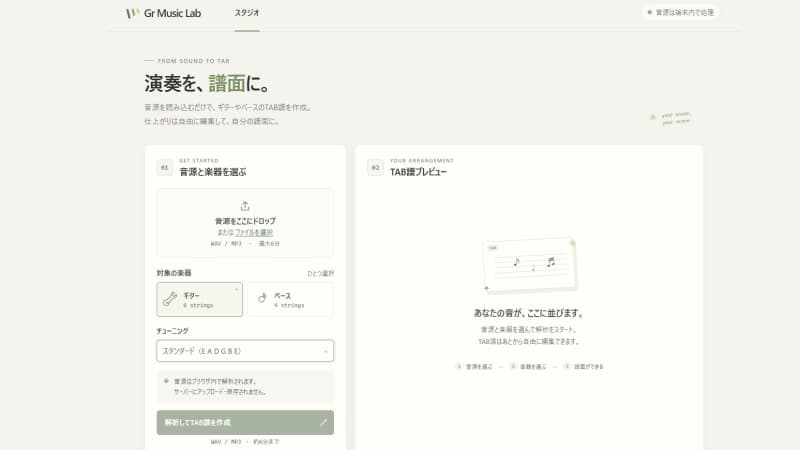Select the ベース 4 strings option
The image size is (800, 450).
click(290, 299)
